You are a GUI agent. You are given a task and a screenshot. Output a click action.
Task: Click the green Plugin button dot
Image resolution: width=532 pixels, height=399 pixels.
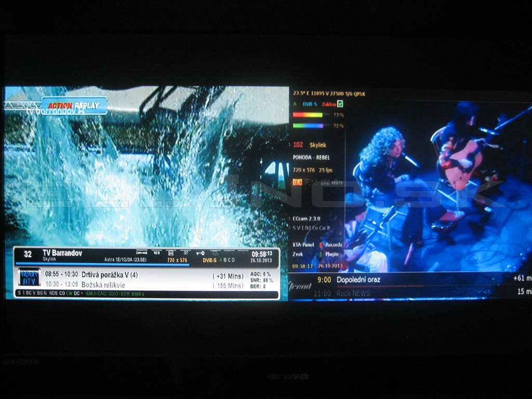(x=321, y=254)
